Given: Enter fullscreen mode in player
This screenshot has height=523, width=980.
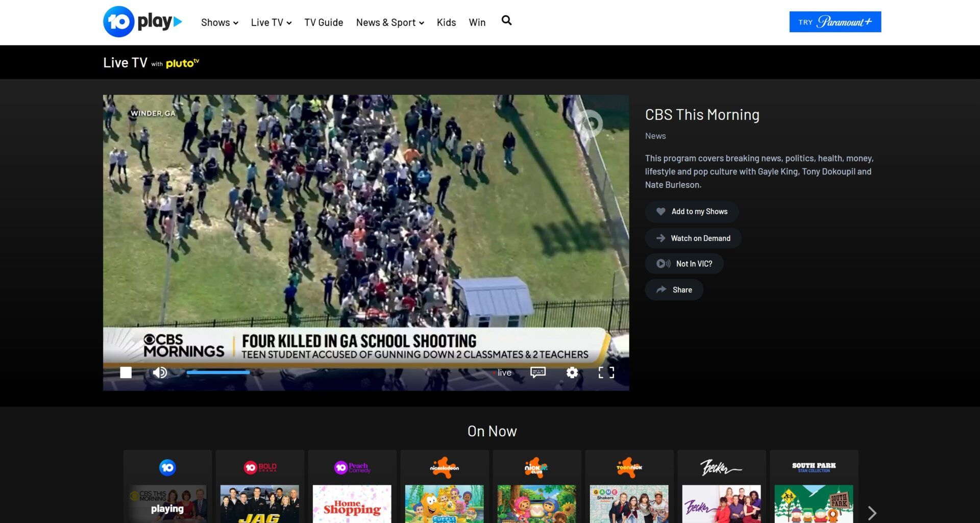Looking at the screenshot, I should [606, 372].
